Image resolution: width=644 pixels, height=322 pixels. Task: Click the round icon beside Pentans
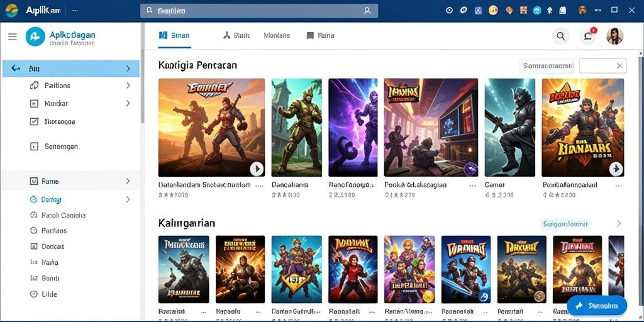[34, 231]
